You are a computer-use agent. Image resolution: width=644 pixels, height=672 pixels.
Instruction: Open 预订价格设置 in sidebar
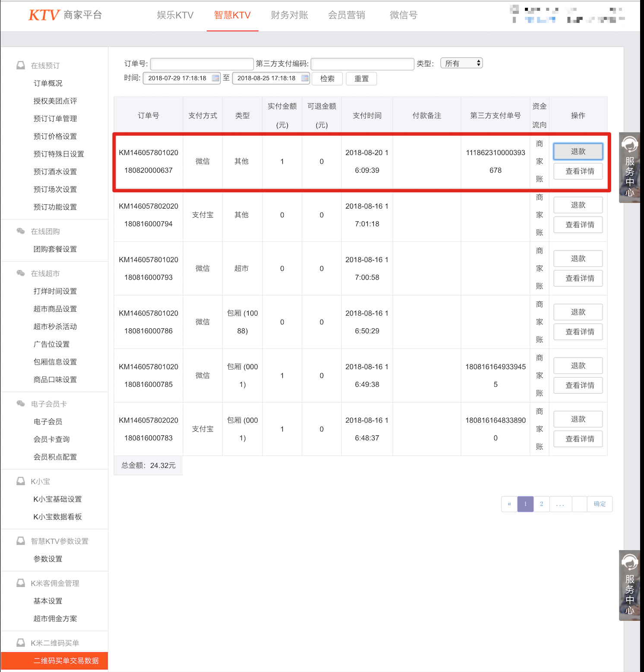pos(55,136)
